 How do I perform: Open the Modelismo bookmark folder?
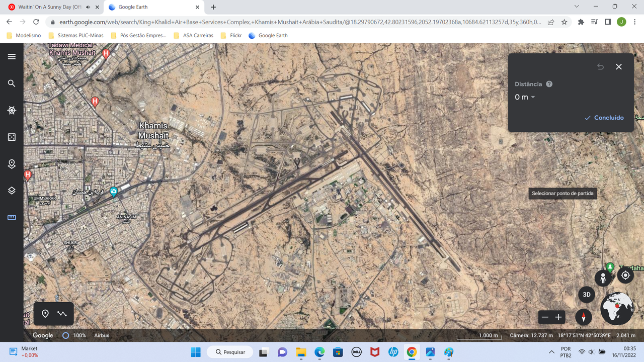coord(24,36)
